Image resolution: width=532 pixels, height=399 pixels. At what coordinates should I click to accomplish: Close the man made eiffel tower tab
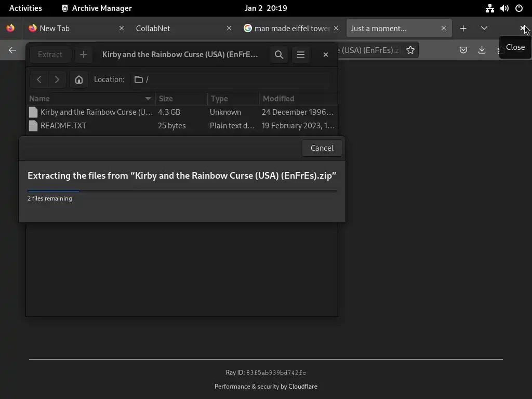click(336, 28)
